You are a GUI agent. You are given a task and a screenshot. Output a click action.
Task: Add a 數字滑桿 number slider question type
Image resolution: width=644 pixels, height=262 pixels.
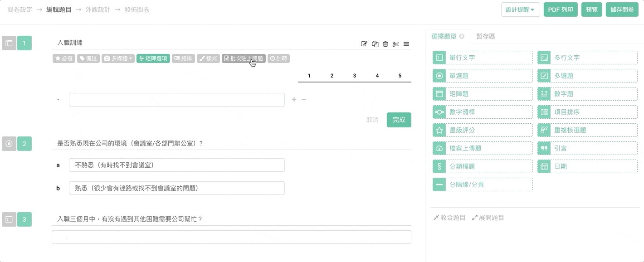[x=483, y=112]
